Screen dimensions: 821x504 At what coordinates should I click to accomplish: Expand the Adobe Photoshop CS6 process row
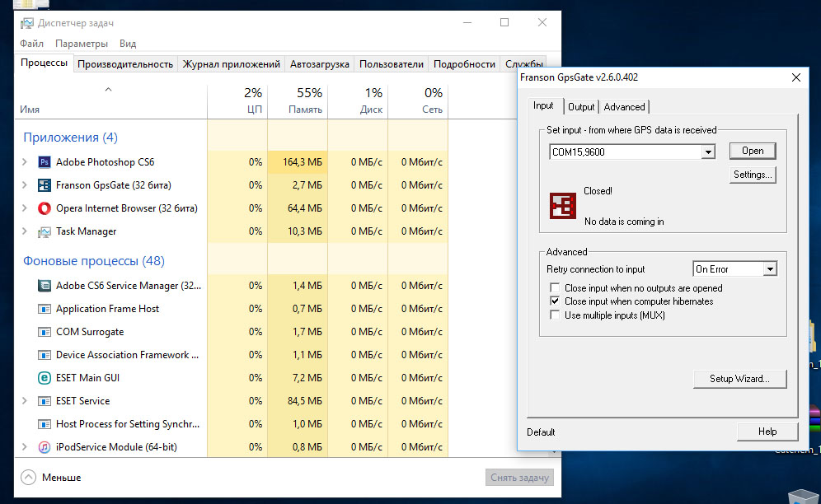25,162
